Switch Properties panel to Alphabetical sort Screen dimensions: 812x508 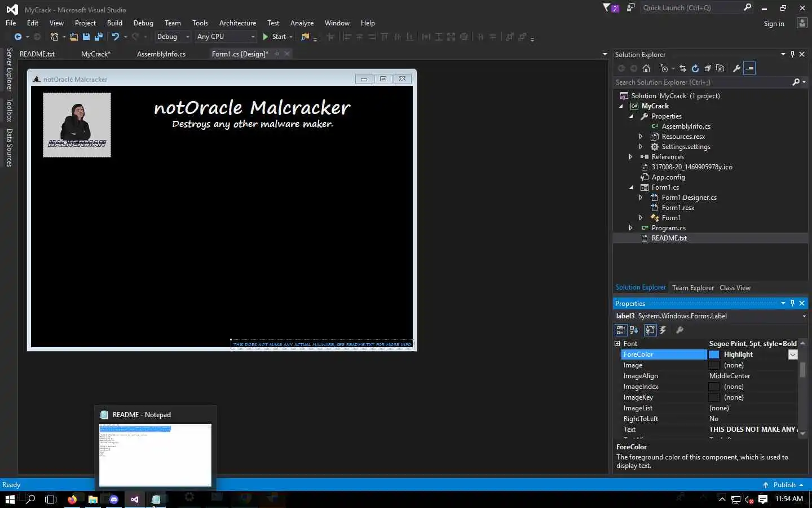tap(634, 330)
